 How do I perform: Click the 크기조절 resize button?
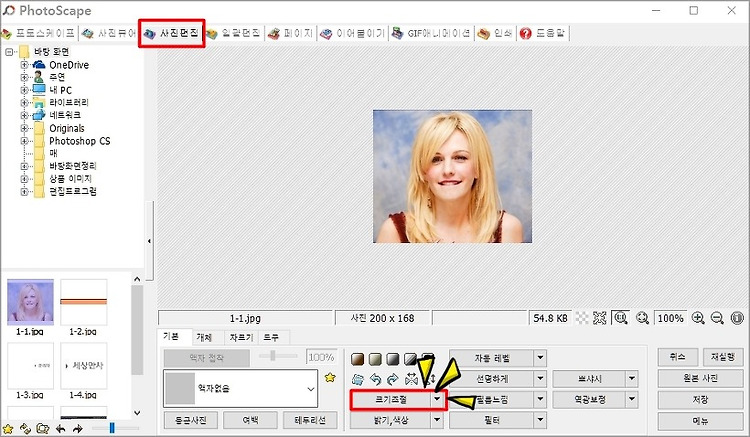pyautogui.click(x=391, y=399)
